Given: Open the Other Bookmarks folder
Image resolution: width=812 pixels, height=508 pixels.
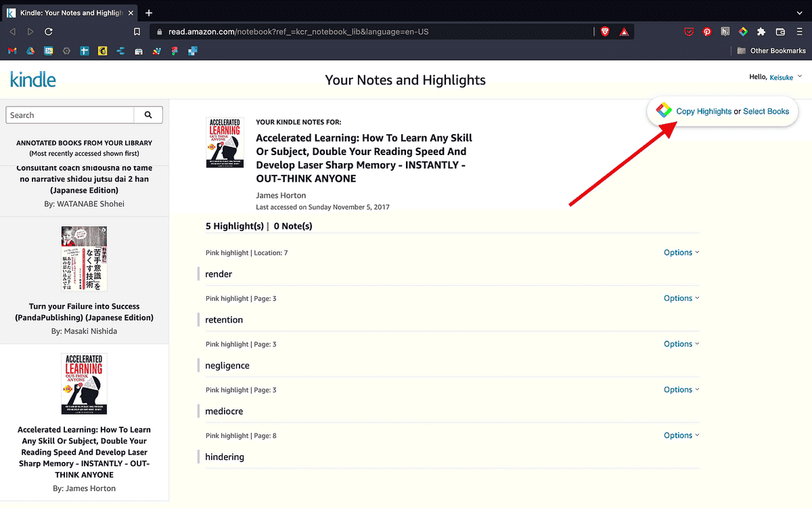Looking at the screenshot, I should click(x=771, y=51).
